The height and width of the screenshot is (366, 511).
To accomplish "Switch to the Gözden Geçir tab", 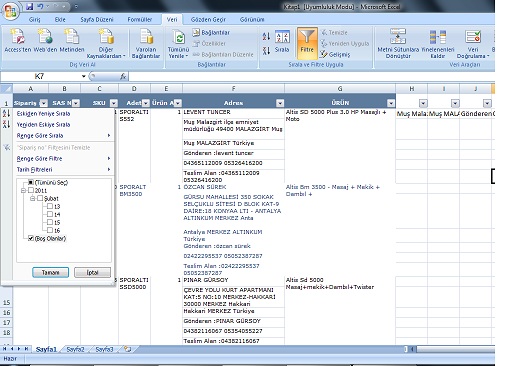I will 208,19.
